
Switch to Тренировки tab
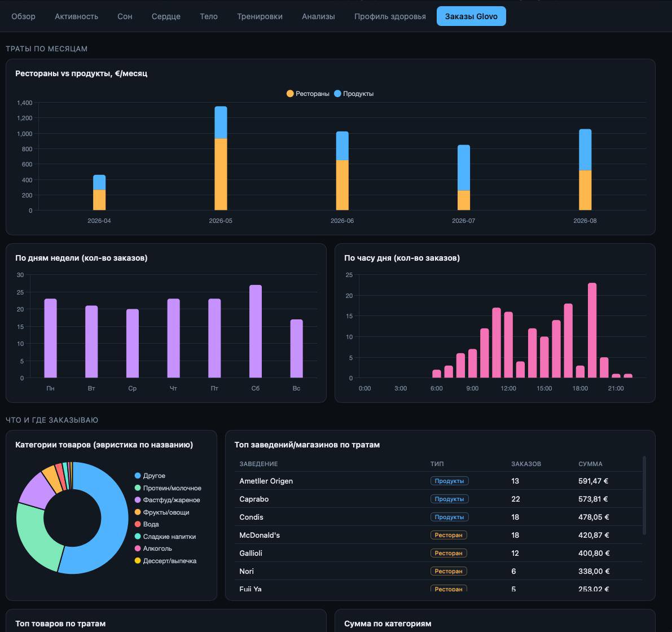click(x=260, y=16)
